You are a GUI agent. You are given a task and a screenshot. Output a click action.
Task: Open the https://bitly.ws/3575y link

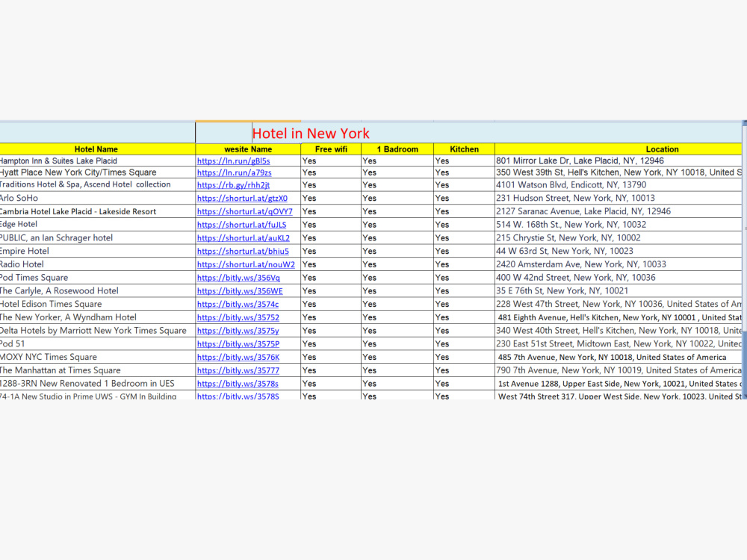pyautogui.click(x=238, y=331)
